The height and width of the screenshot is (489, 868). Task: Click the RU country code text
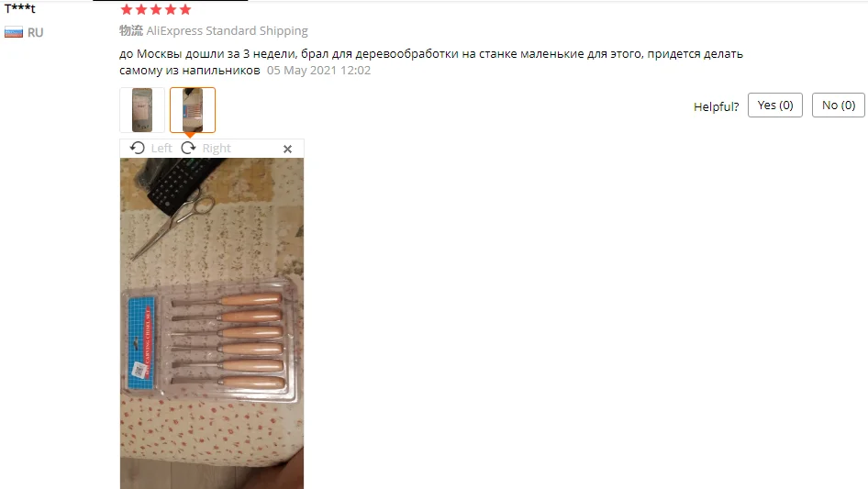pyautogui.click(x=36, y=33)
